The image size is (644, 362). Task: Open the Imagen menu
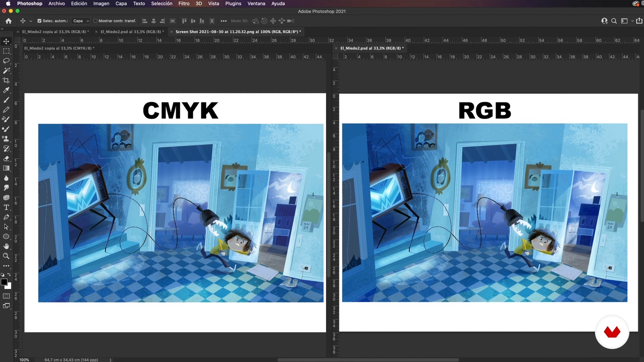(101, 3)
